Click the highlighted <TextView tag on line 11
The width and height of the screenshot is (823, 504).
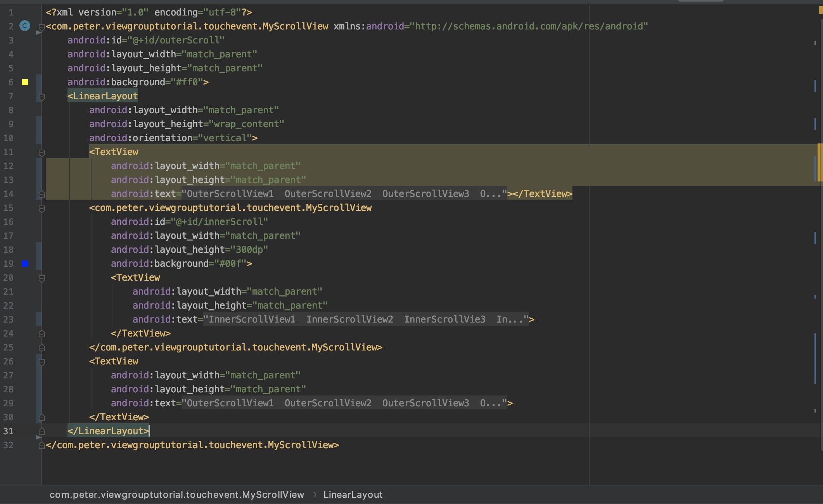tap(114, 152)
